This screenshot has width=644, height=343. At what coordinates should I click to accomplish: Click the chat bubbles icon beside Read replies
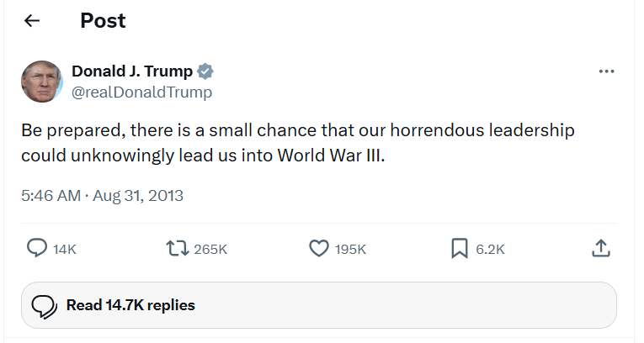(44, 306)
